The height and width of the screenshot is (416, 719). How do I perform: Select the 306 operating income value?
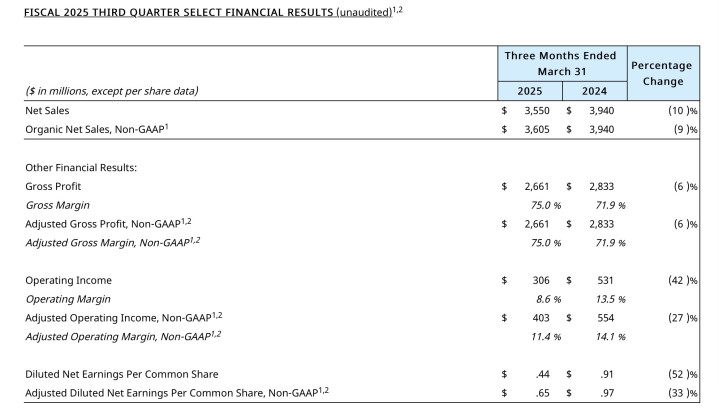541,280
